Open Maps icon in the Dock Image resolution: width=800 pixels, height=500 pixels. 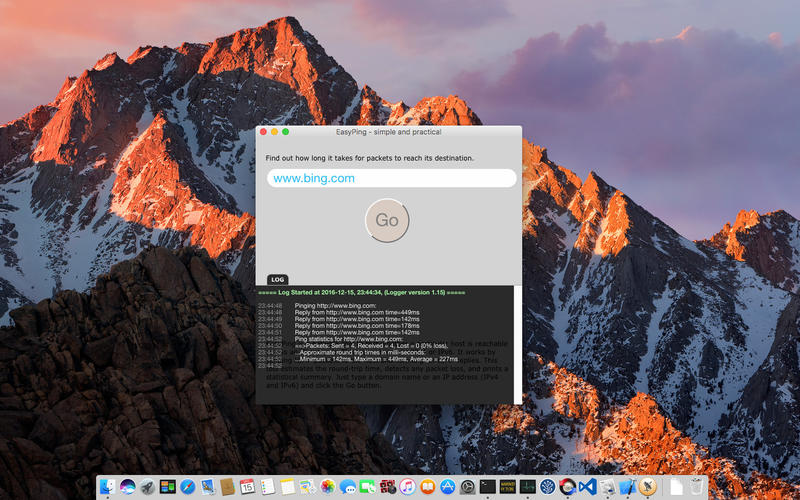307,487
